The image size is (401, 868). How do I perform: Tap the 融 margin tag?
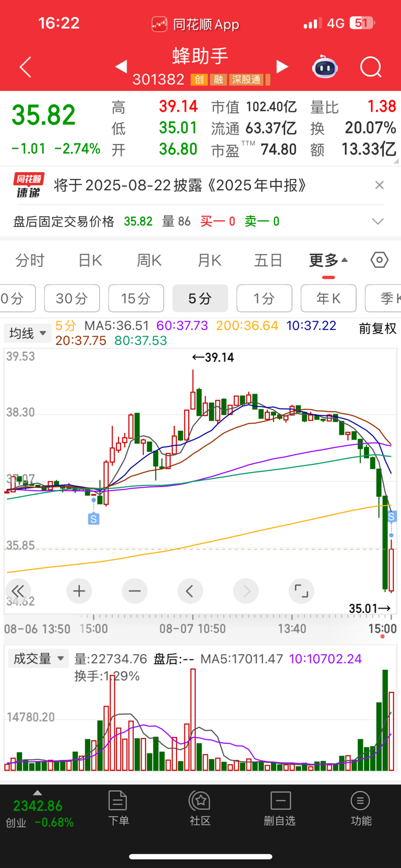point(218,79)
